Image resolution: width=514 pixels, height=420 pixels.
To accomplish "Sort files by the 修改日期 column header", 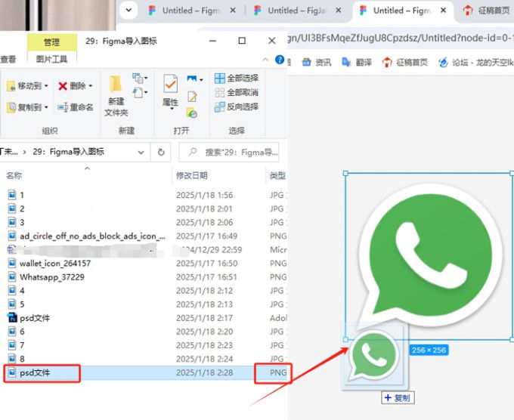I will pos(192,175).
